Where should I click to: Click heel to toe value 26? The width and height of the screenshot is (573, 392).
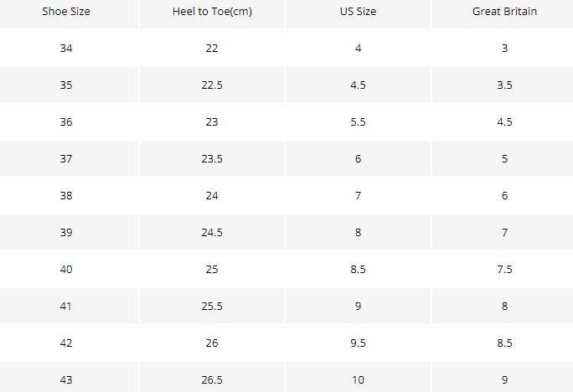point(212,343)
